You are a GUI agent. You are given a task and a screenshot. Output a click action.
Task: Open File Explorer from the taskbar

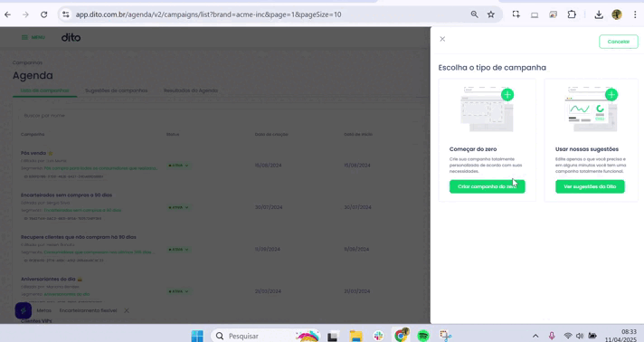tap(355, 336)
